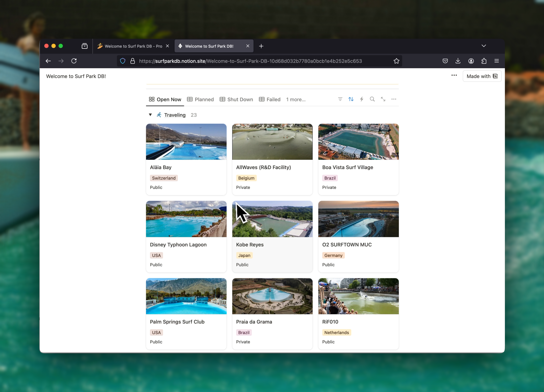Click the Traveling group count 23

pos(194,115)
